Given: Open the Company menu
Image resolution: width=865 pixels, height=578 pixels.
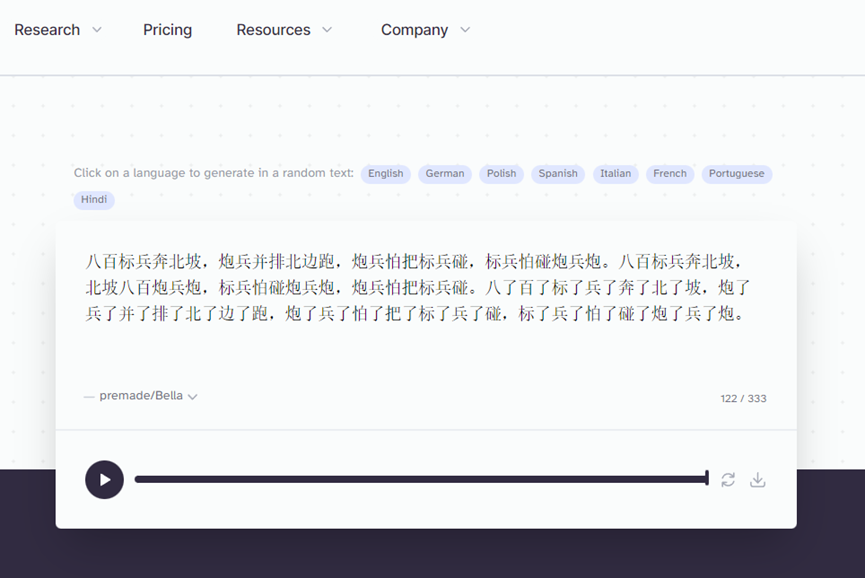Looking at the screenshot, I should pos(414,30).
